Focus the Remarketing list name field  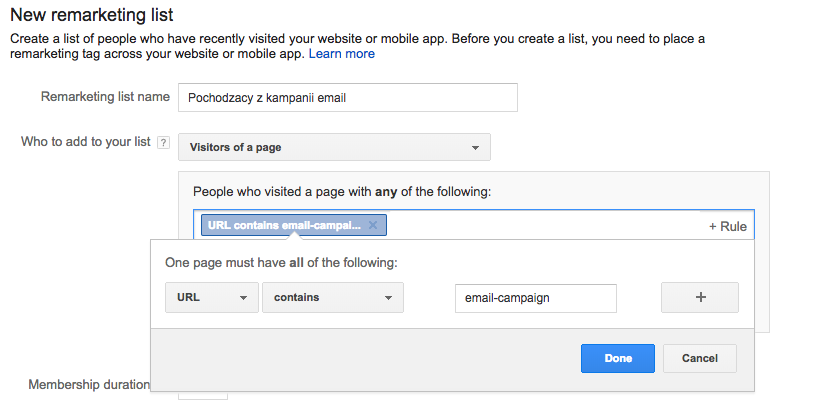point(347,98)
